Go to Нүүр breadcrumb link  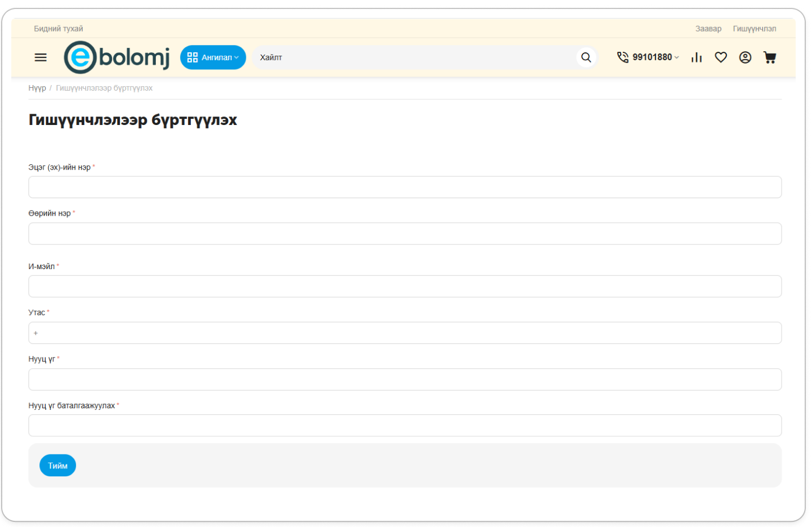coord(37,88)
